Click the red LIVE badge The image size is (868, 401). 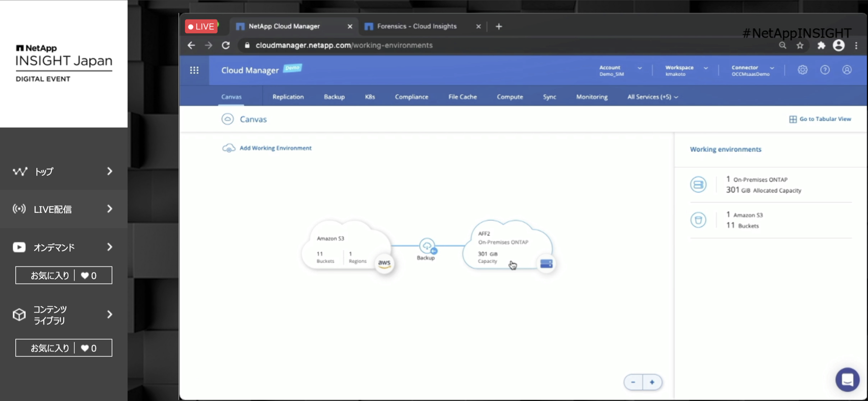[201, 26]
